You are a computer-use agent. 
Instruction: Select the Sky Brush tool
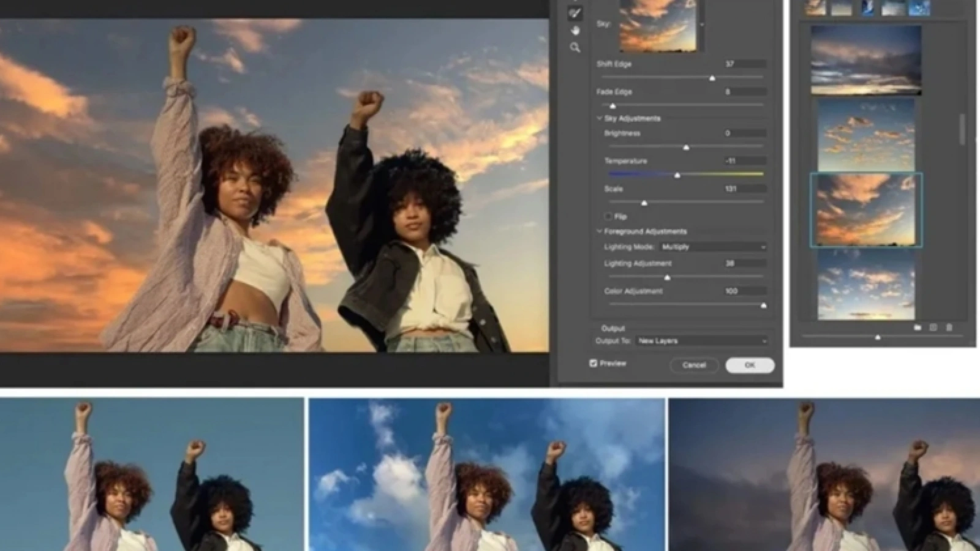pyautogui.click(x=575, y=13)
